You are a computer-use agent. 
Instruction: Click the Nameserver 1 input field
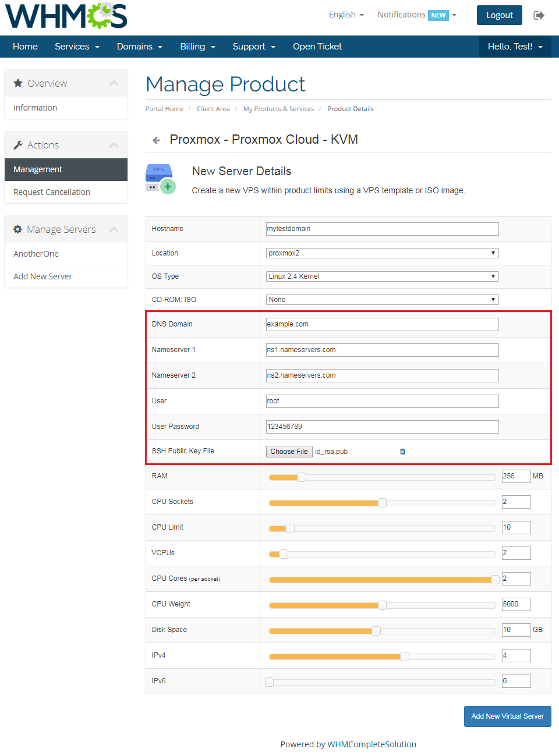(x=382, y=350)
